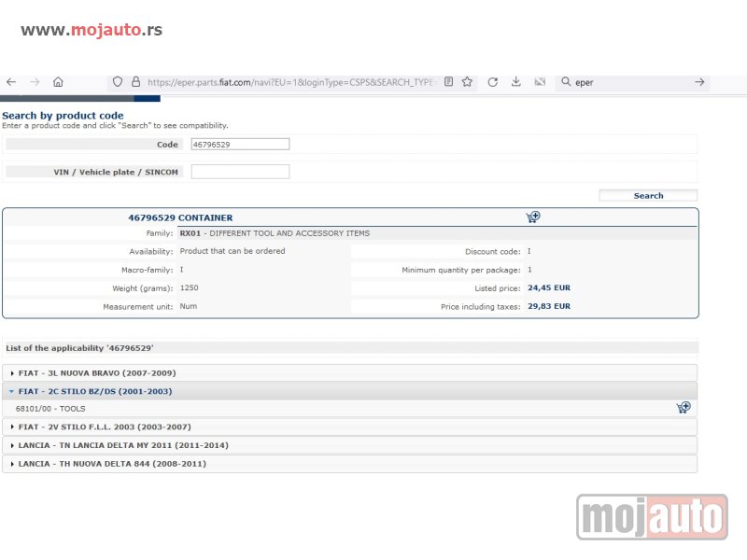747x560 pixels.
Task: Click the 'Search by product code' heading
Action: 63,115
